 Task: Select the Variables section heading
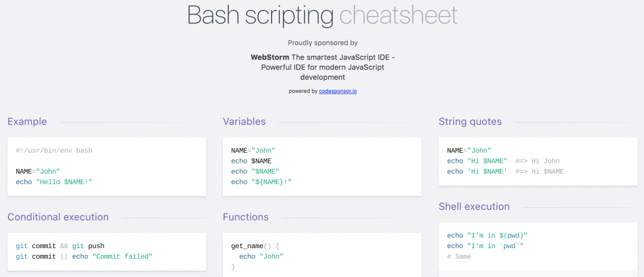point(244,121)
